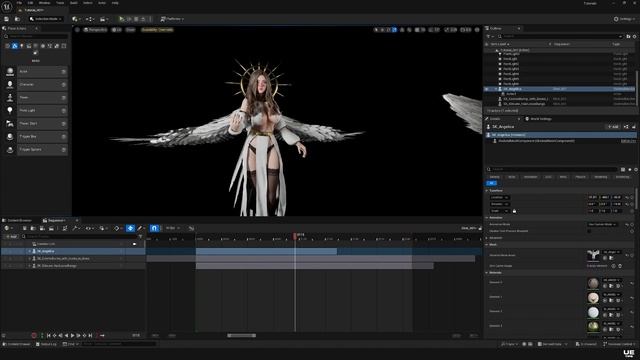Open the Edit menu

(x=31, y=2)
